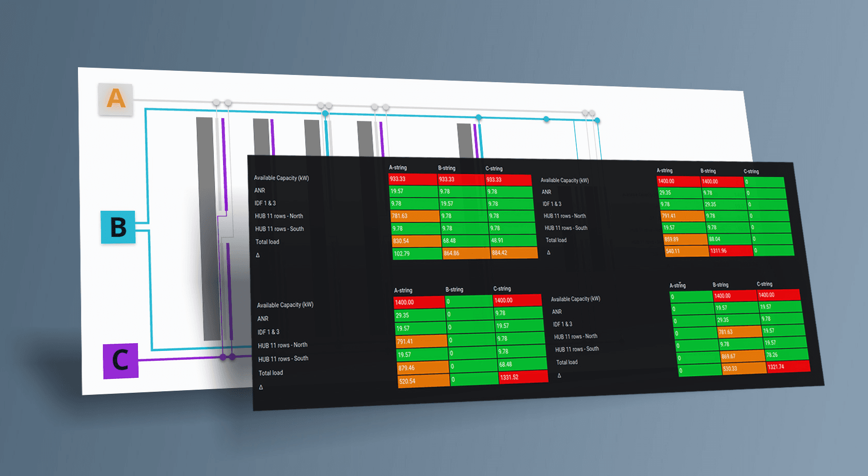Image resolution: width=868 pixels, height=476 pixels.
Task: Select the orange 540.11 cell
Action: click(x=687, y=251)
